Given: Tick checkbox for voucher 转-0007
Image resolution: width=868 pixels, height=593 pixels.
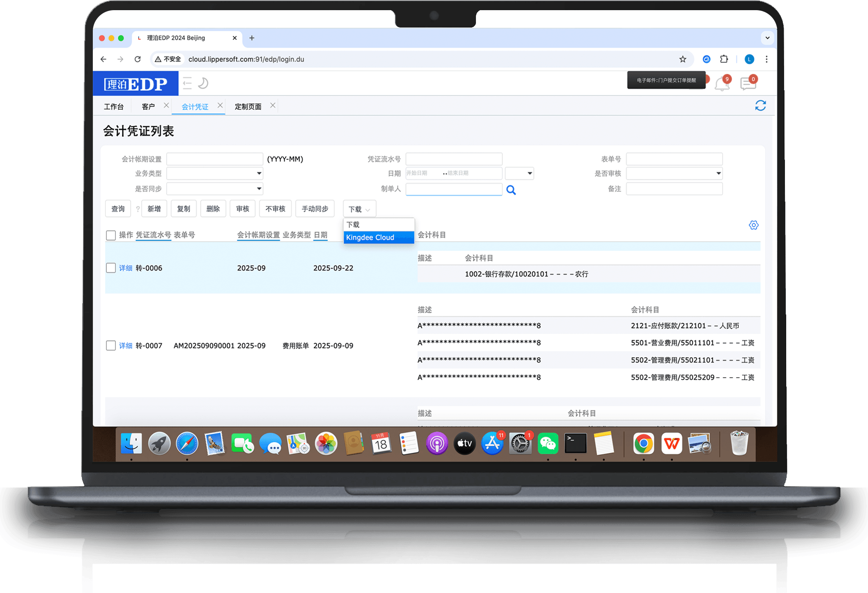Looking at the screenshot, I should [x=111, y=346].
